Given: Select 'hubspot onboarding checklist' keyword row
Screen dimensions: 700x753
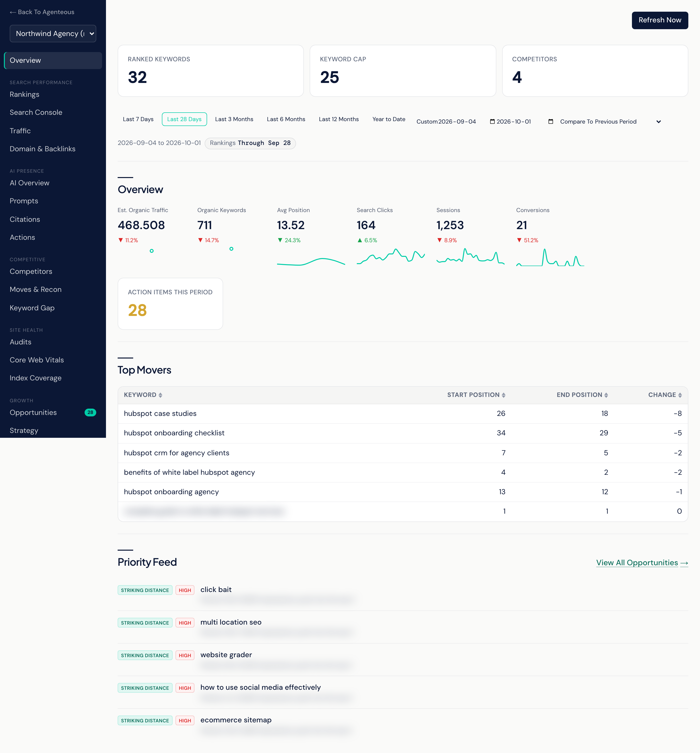Looking at the screenshot, I should click(403, 433).
